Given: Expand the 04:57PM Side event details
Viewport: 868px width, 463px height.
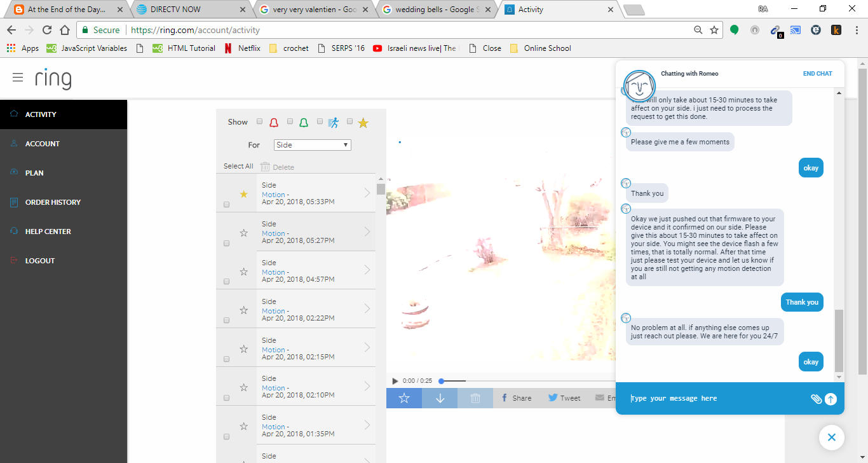Looking at the screenshot, I should (367, 270).
